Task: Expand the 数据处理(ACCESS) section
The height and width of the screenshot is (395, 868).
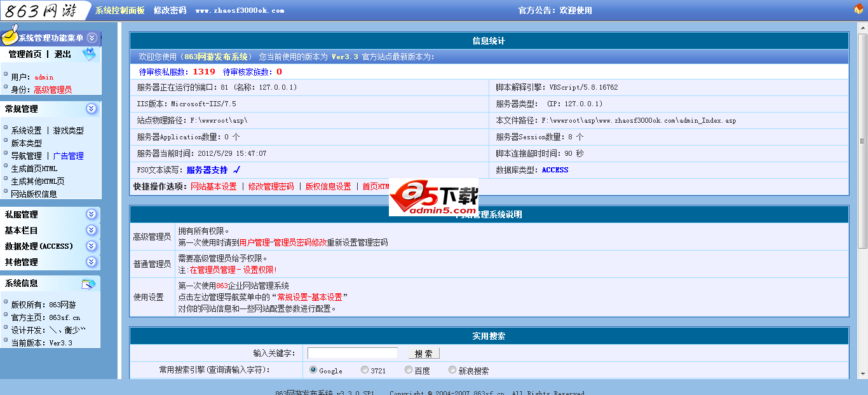Action: 92,246
